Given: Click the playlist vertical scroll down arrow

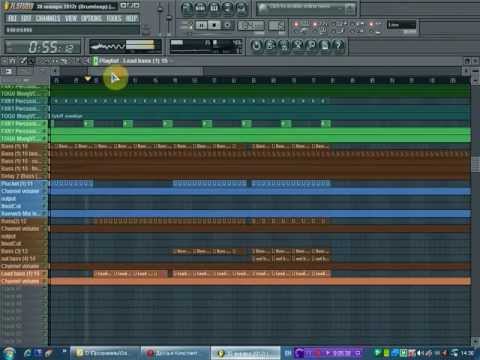Looking at the screenshot, I should [475, 341].
